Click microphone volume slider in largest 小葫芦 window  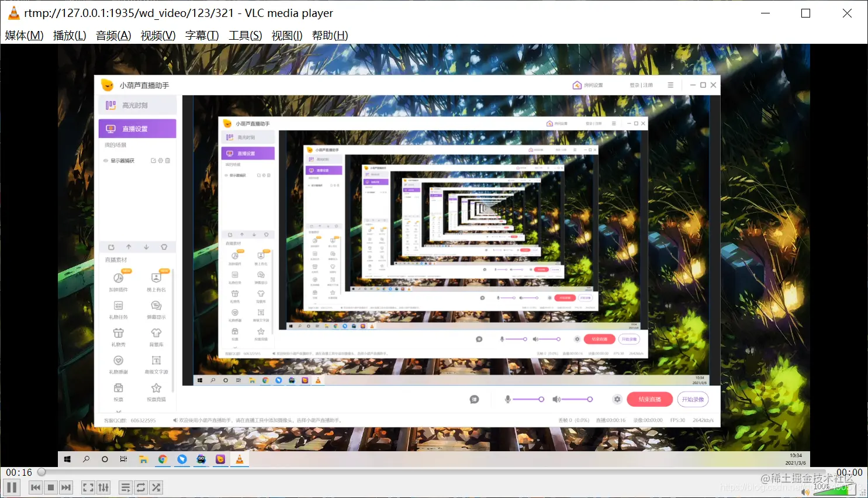(x=528, y=399)
